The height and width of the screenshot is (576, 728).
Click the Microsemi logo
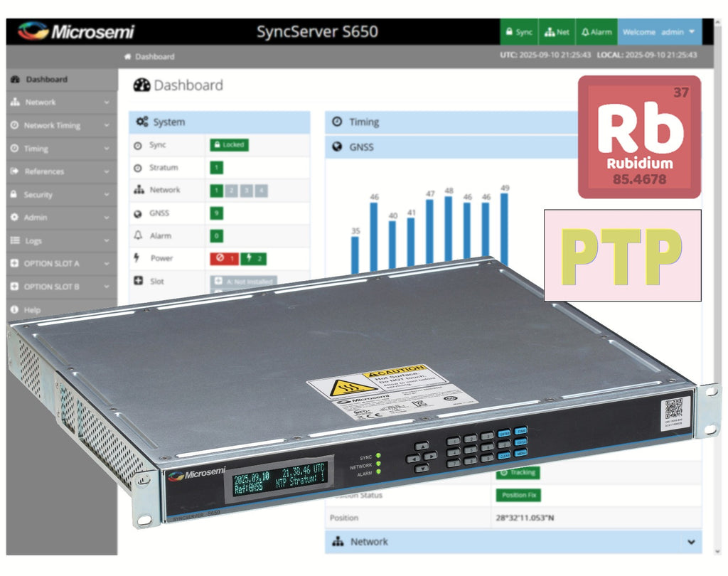[76, 31]
